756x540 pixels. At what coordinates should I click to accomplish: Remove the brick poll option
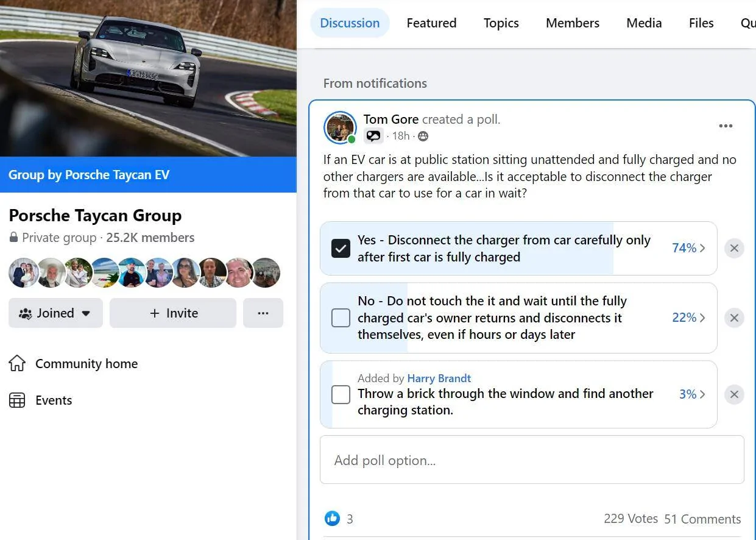(734, 394)
